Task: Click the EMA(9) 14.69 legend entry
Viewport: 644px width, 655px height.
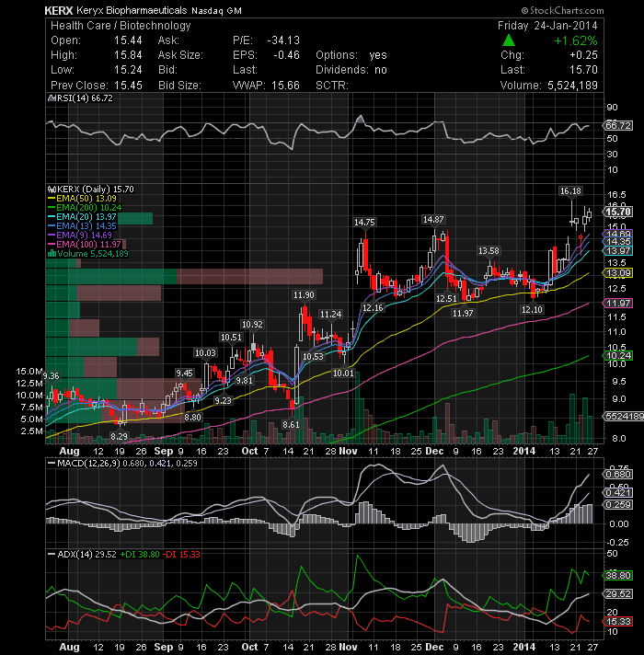Action: (80, 236)
